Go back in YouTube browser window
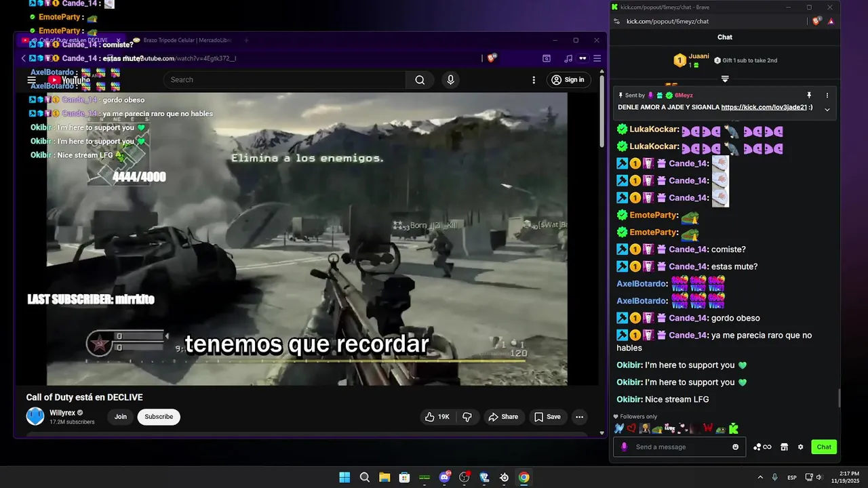This screenshot has width=868, height=488. [x=23, y=58]
